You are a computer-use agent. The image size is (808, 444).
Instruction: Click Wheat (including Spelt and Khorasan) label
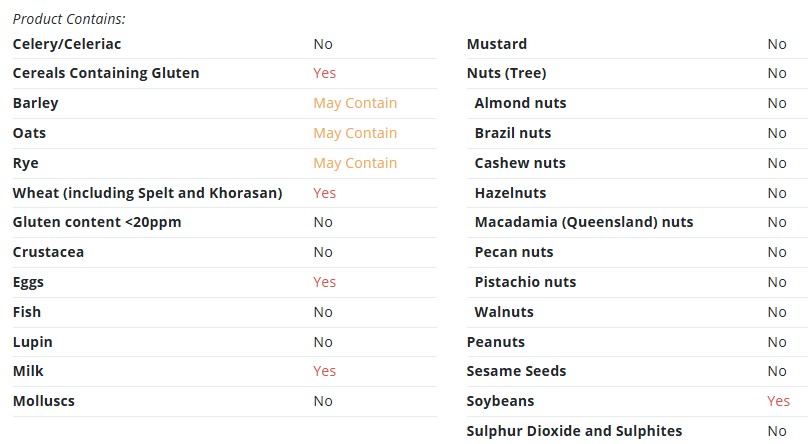click(x=147, y=193)
